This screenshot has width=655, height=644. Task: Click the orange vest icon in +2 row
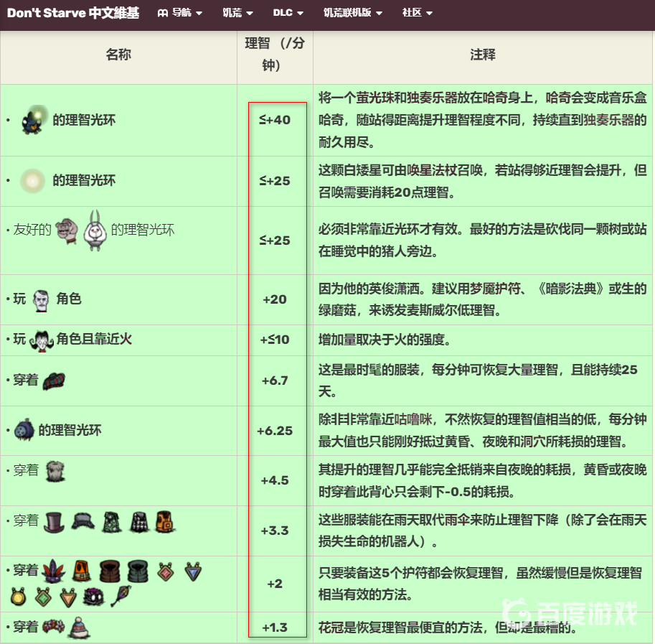coord(82,571)
